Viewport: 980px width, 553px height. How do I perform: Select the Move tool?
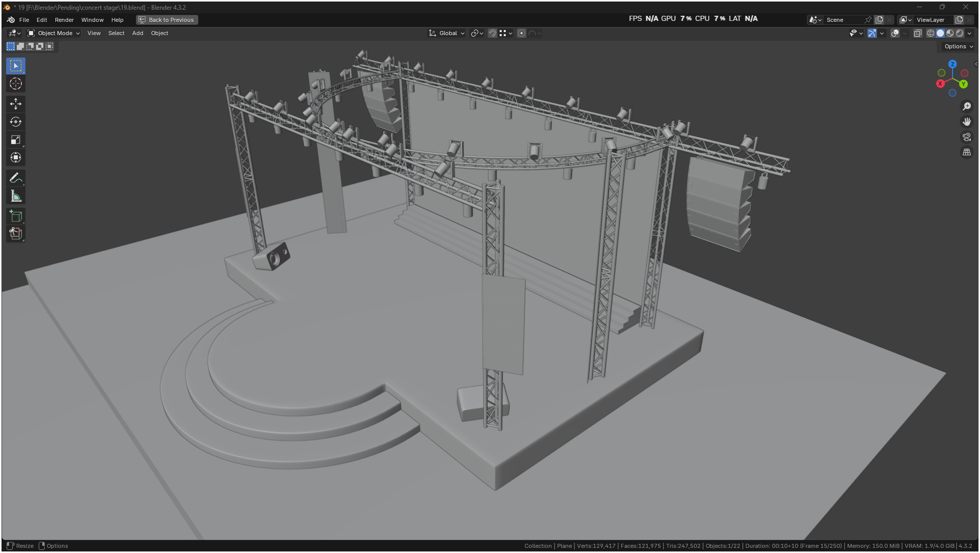pyautogui.click(x=16, y=104)
